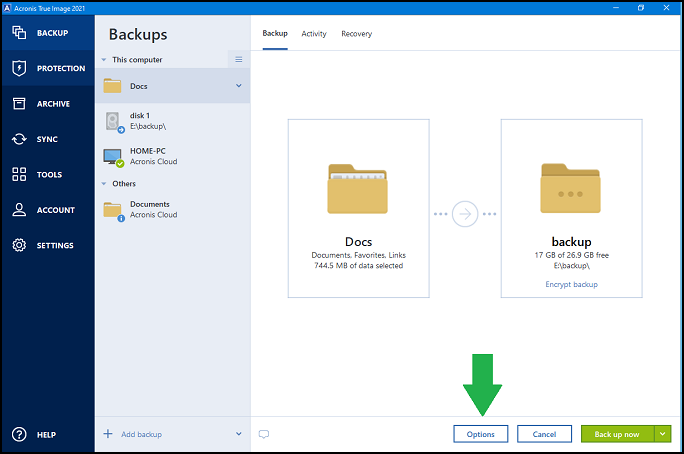Click the Docs source title text
Screen dimensions: 684x454
(359, 242)
